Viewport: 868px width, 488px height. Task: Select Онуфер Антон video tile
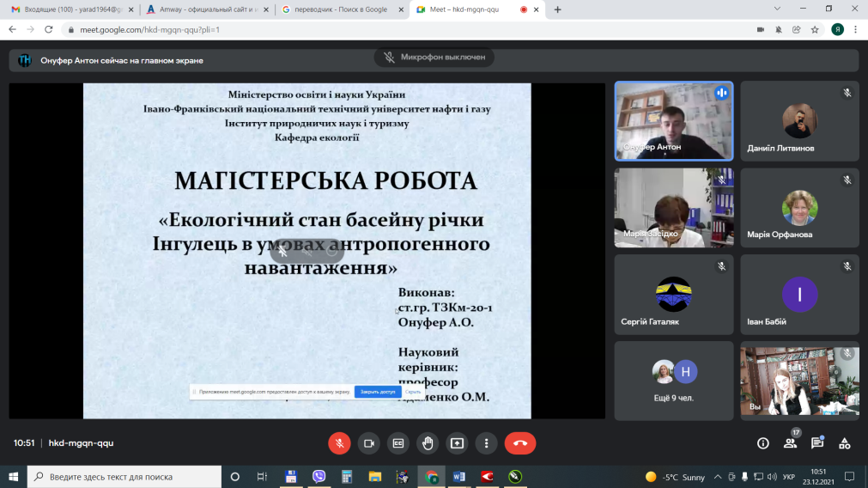point(674,121)
